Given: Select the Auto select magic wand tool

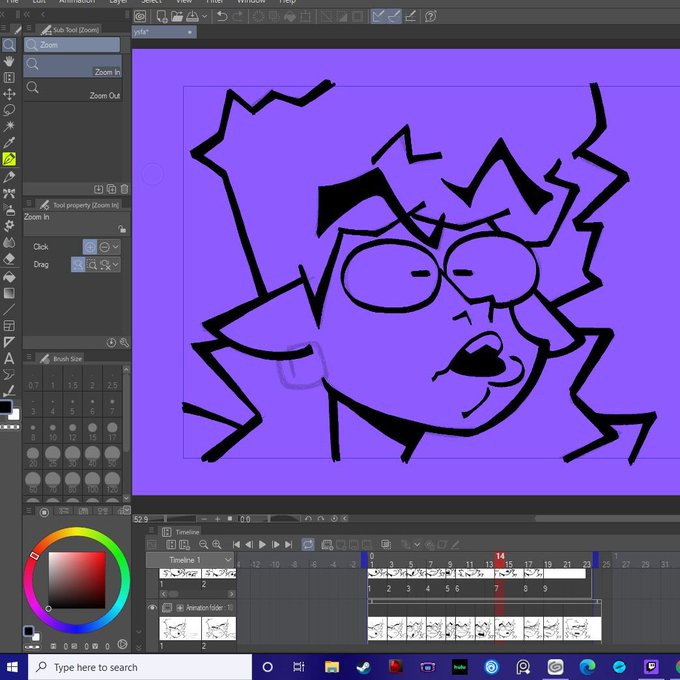Looking at the screenshot, I should [x=9, y=126].
